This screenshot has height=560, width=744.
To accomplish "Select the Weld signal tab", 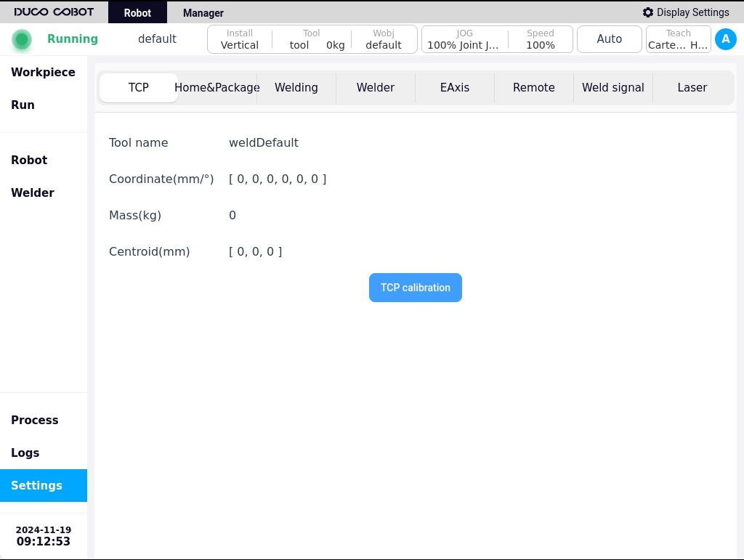I will tap(613, 88).
